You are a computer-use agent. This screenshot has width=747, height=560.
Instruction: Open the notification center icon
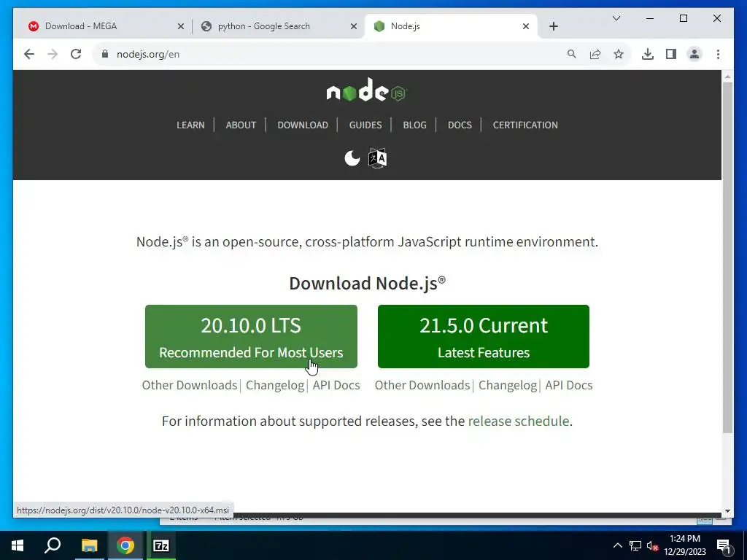(723, 545)
